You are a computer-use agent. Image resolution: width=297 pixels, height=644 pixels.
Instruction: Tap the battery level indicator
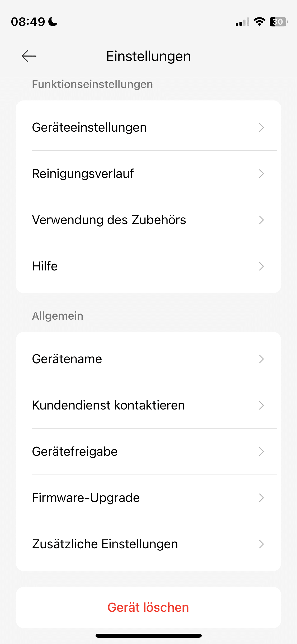pos(278,22)
